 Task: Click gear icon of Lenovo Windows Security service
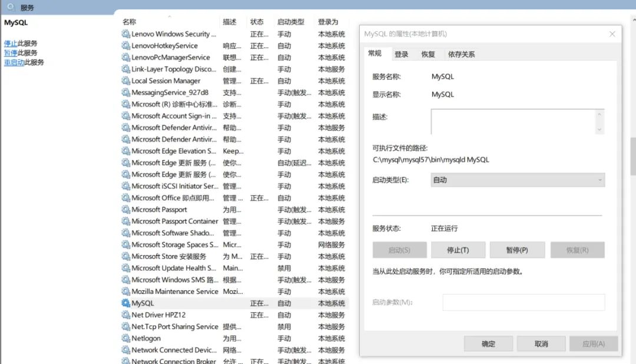(x=126, y=34)
